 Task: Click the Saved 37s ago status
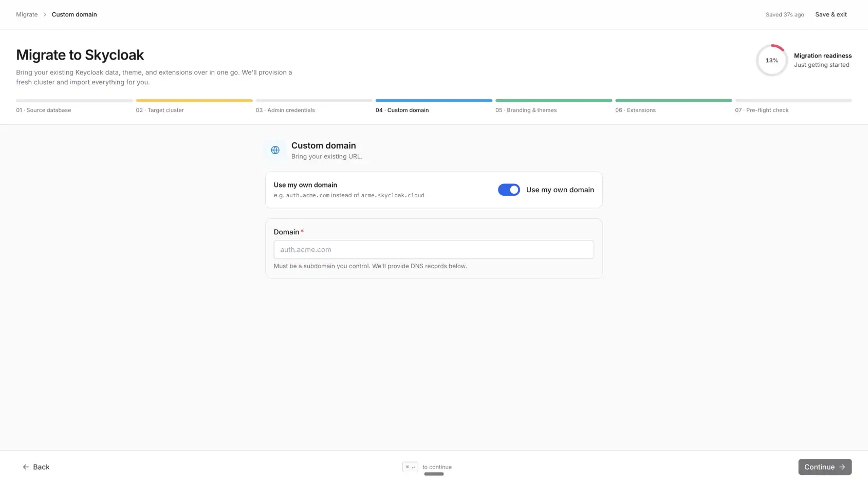(785, 15)
